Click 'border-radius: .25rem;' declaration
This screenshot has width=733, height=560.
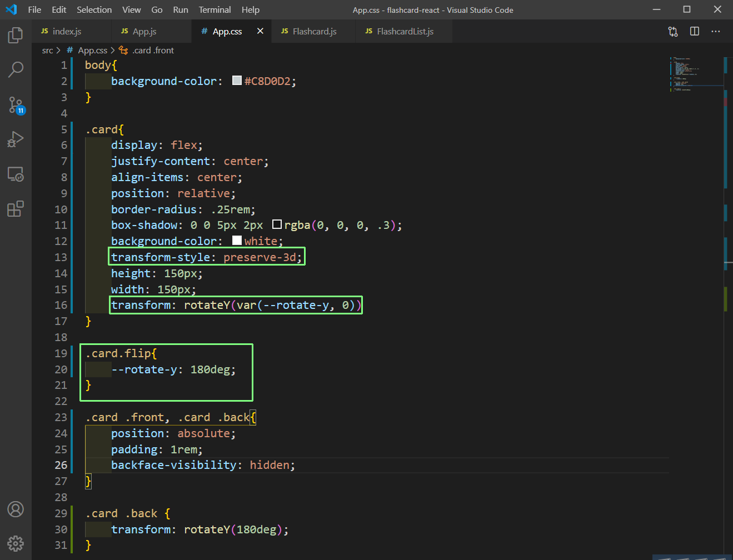click(x=183, y=209)
